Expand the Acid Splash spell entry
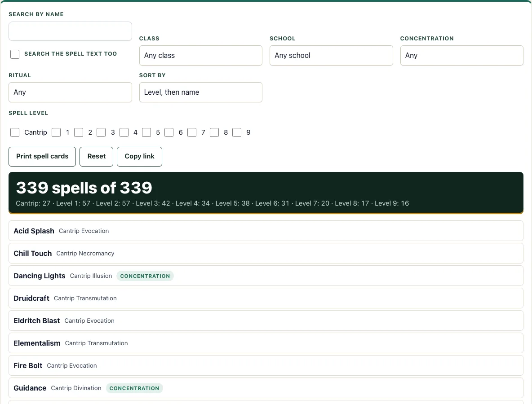 tap(266, 231)
